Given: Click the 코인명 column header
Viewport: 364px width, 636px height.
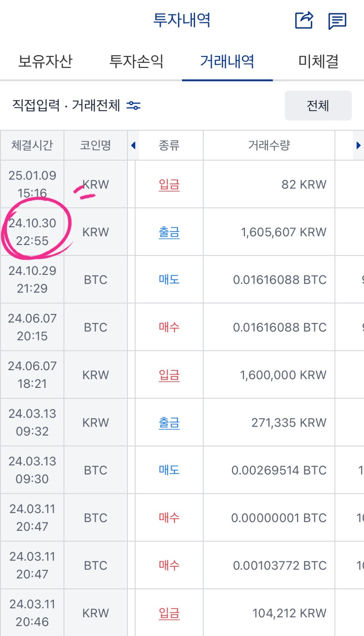Looking at the screenshot, I should point(95,145).
